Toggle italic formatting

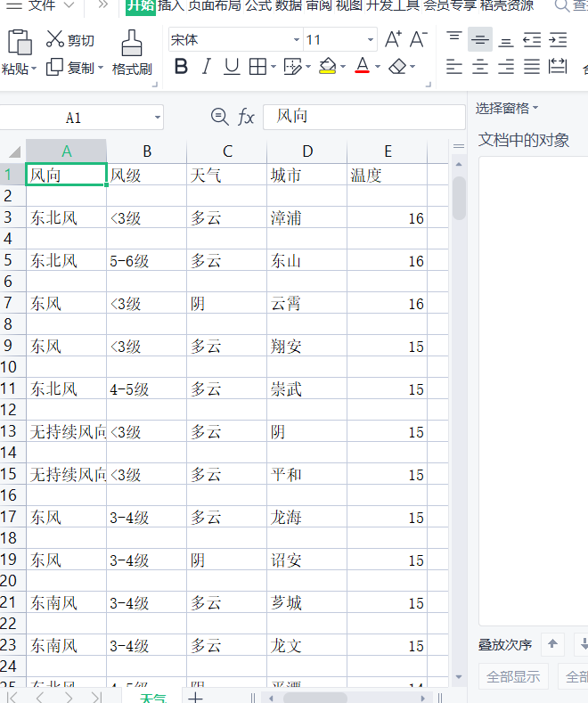(x=206, y=67)
